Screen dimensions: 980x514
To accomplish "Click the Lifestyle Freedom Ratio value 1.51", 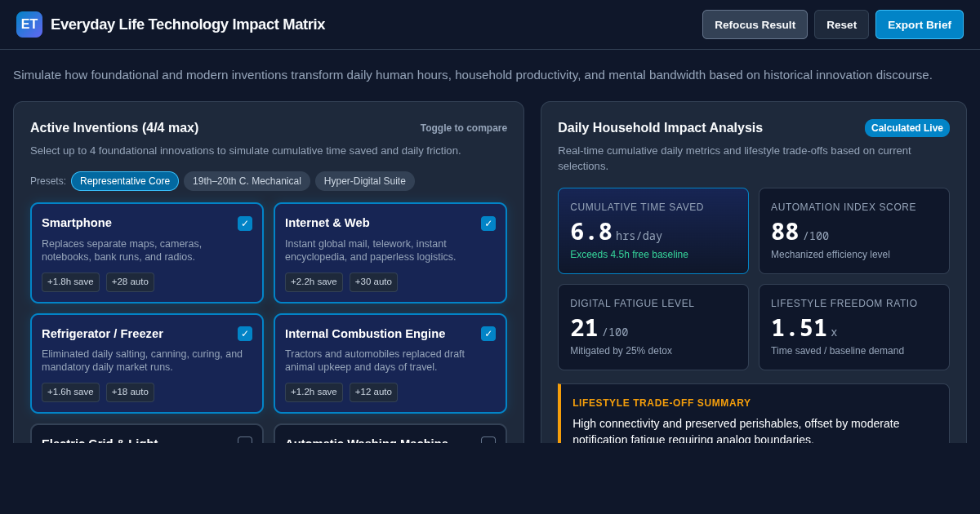I will pyautogui.click(x=799, y=329).
